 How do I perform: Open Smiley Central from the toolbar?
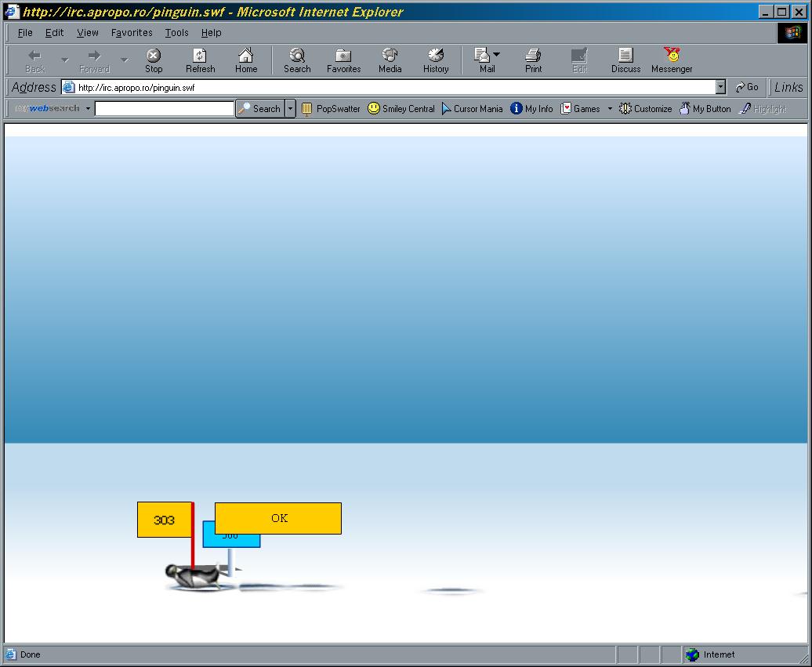pyautogui.click(x=401, y=109)
